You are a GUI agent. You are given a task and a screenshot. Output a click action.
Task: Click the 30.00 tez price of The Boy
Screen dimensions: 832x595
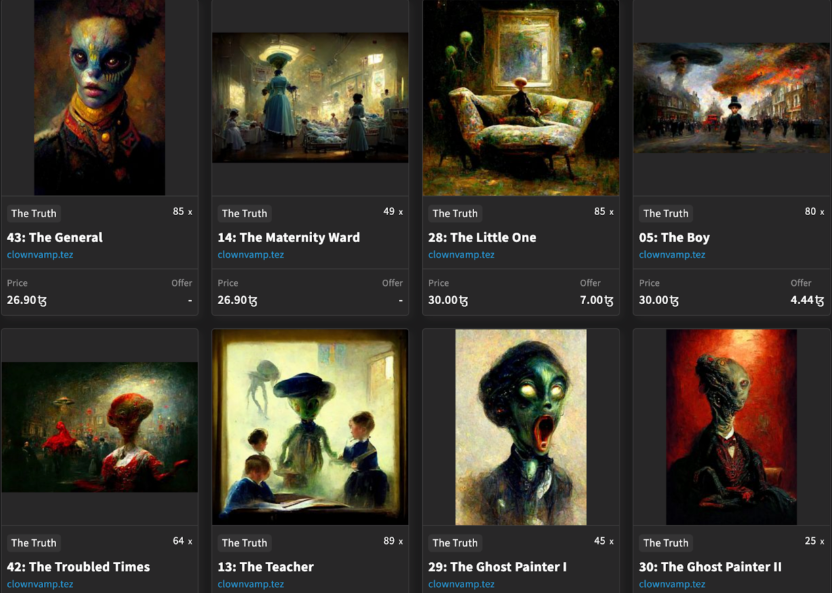click(x=658, y=300)
